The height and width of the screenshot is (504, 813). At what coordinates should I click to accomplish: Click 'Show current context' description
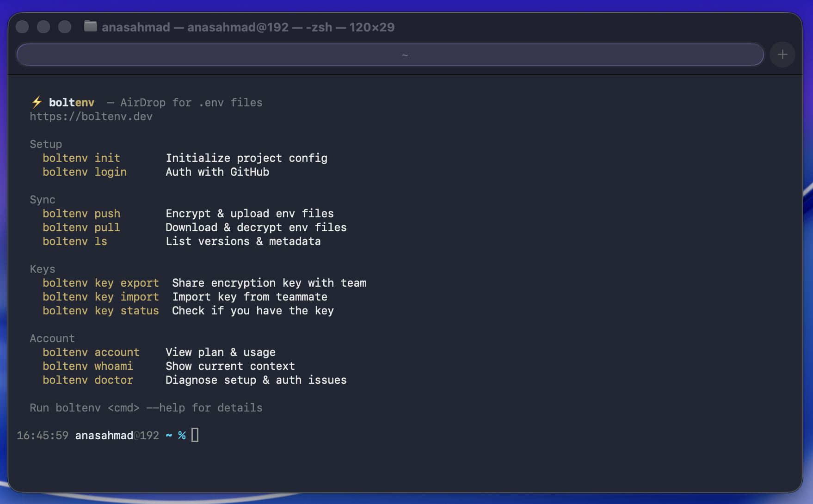(230, 366)
